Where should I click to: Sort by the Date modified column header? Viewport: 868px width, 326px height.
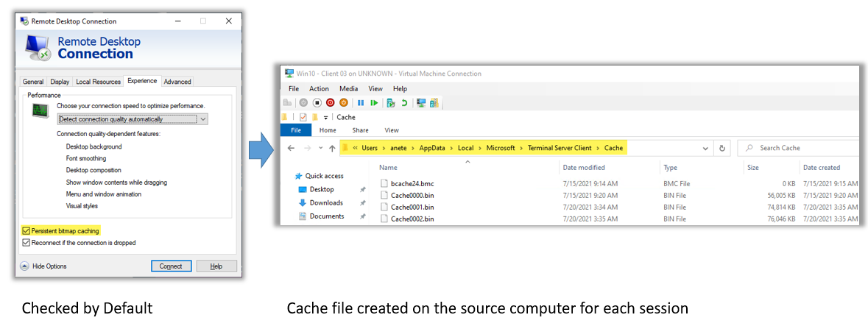click(584, 167)
